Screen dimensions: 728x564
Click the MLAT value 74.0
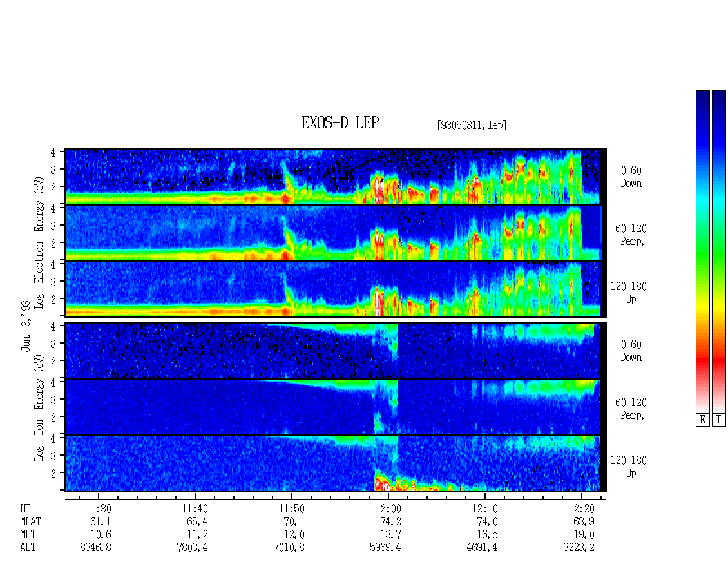coord(487,521)
